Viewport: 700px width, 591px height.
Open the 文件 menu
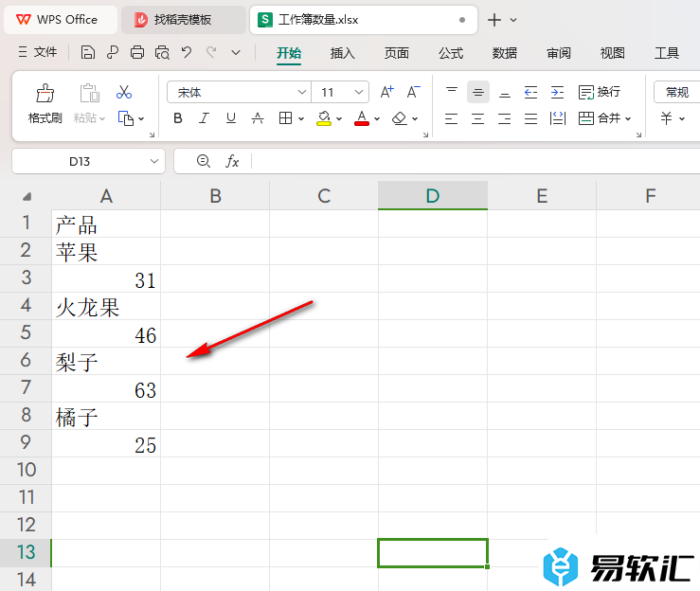pyautogui.click(x=38, y=53)
